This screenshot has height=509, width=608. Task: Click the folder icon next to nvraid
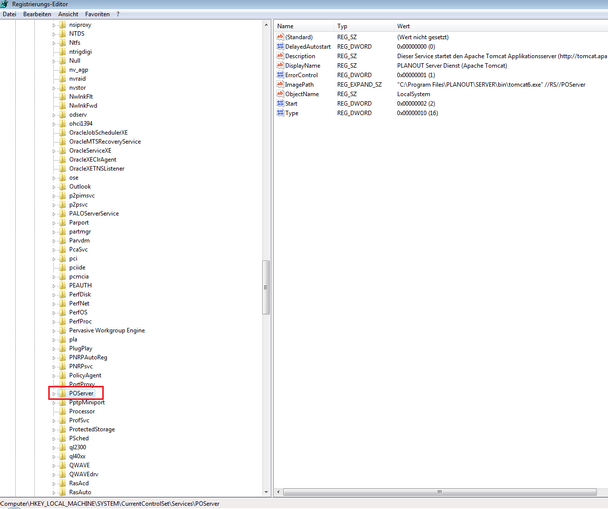tap(62, 79)
